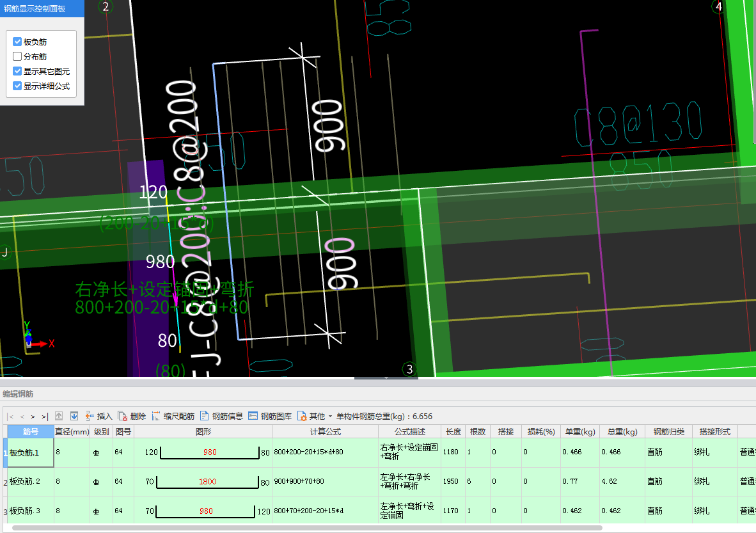Click the 插入 (Insert) rebar row button

click(98, 416)
